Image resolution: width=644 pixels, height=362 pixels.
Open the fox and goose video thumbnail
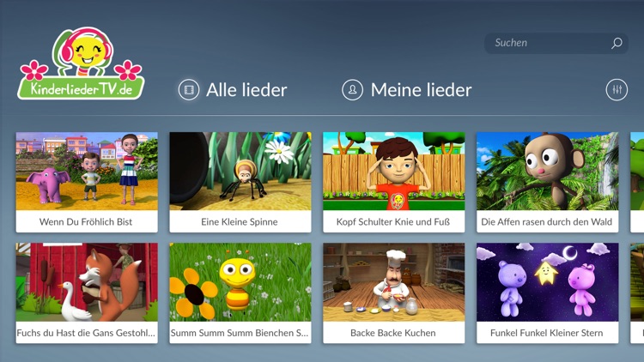pyautogui.click(x=87, y=282)
